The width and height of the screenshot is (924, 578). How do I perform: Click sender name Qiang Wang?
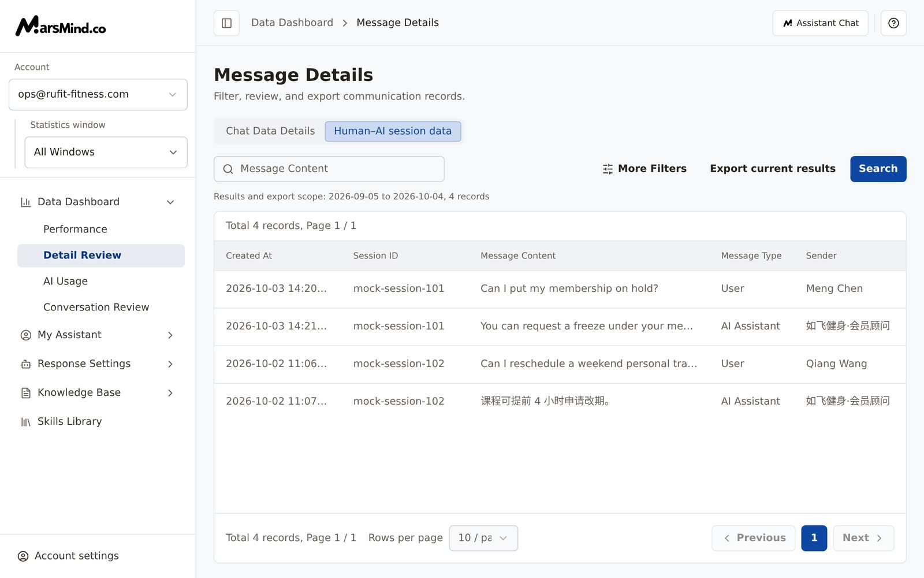click(x=836, y=364)
